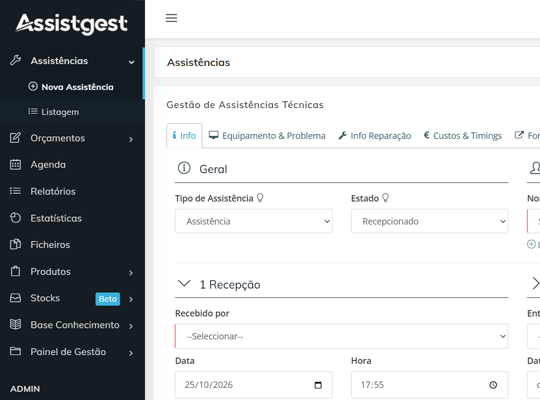The width and height of the screenshot is (540, 400).
Task: Open the Tipo de Assistência dropdown
Action: click(x=253, y=221)
